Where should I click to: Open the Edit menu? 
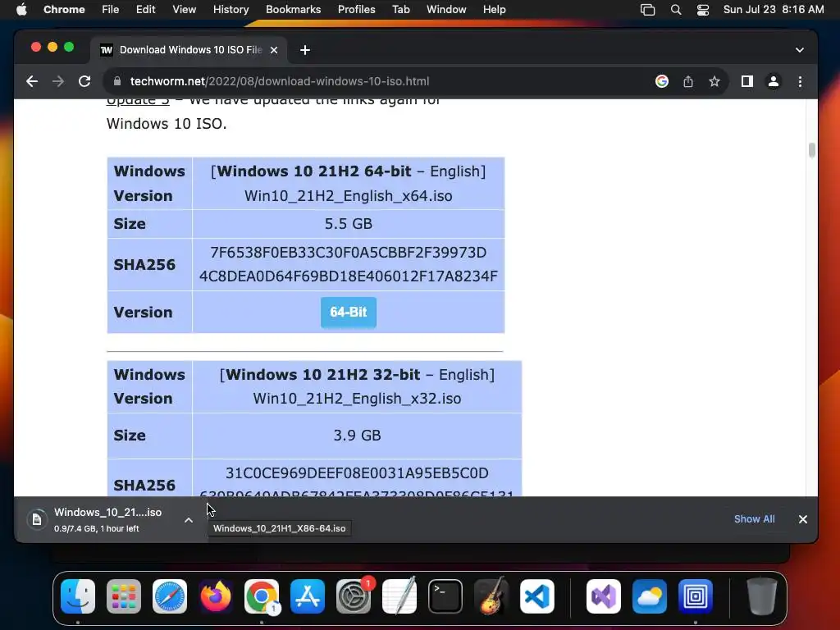[x=145, y=10]
